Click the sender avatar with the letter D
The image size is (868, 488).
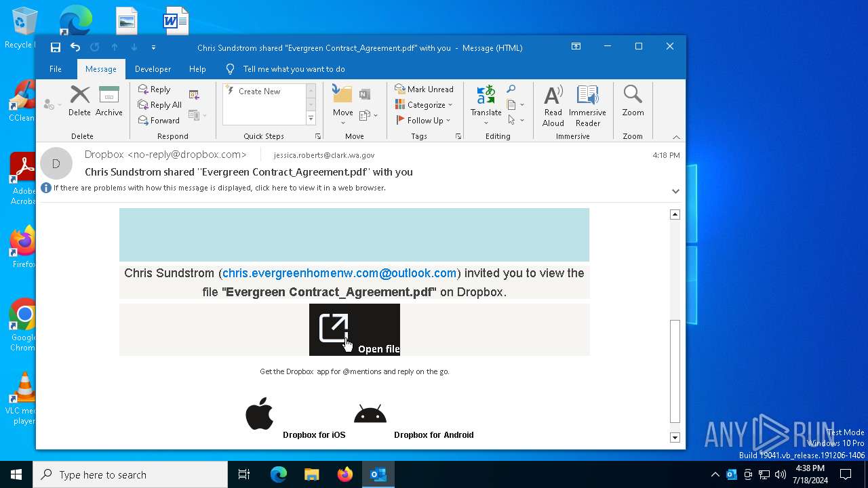[x=56, y=163]
